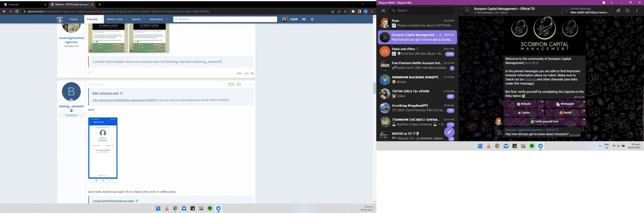Expand What's new dropdown arrow
The image size is (644, 213).
[x=126, y=19]
